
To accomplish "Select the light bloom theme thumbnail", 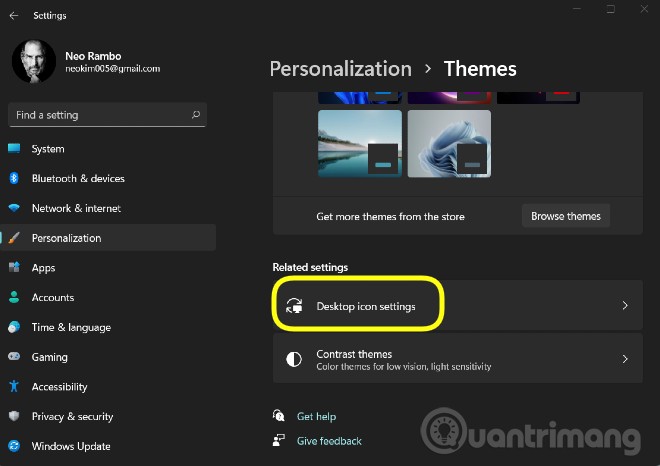I will coord(449,144).
